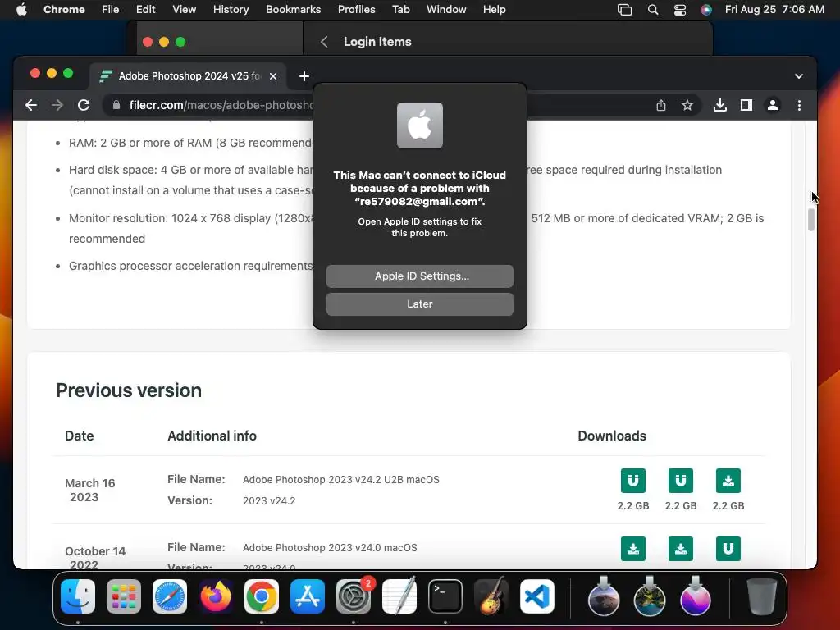This screenshot has width=840, height=630.
Task: Click the Monterey installer in dock
Action: (x=696, y=596)
